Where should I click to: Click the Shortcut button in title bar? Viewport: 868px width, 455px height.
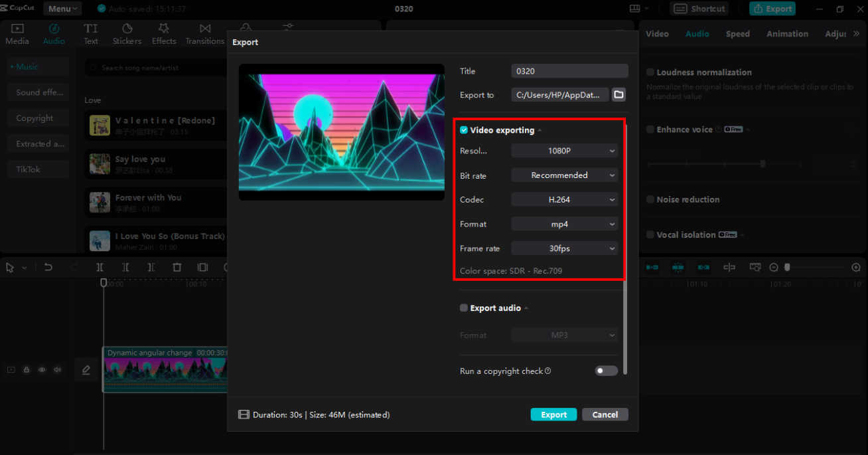(x=699, y=9)
